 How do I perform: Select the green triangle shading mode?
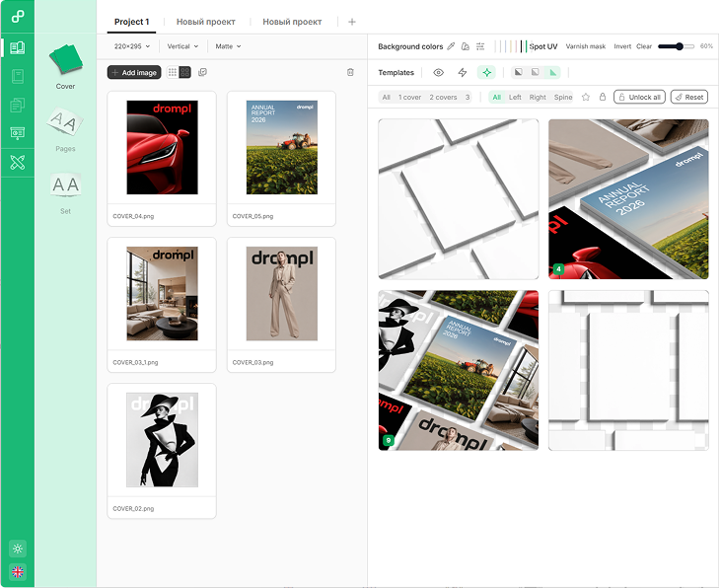(x=552, y=72)
